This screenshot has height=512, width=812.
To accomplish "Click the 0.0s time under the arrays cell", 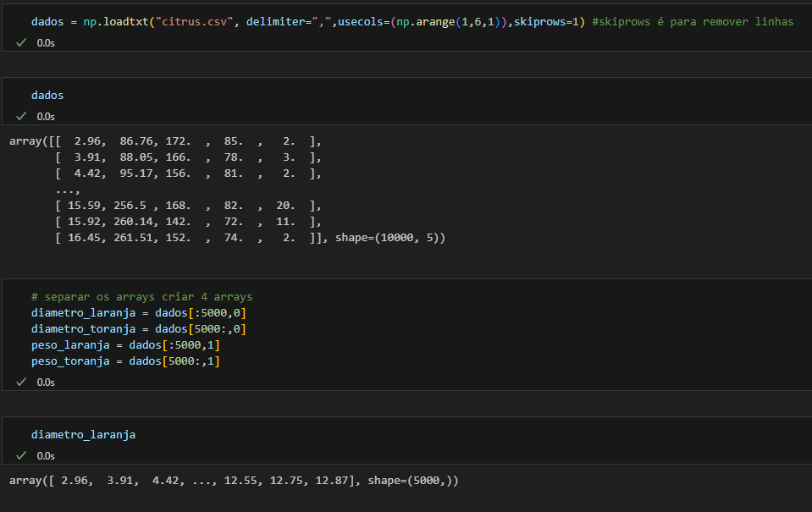I will (x=46, y=382).
